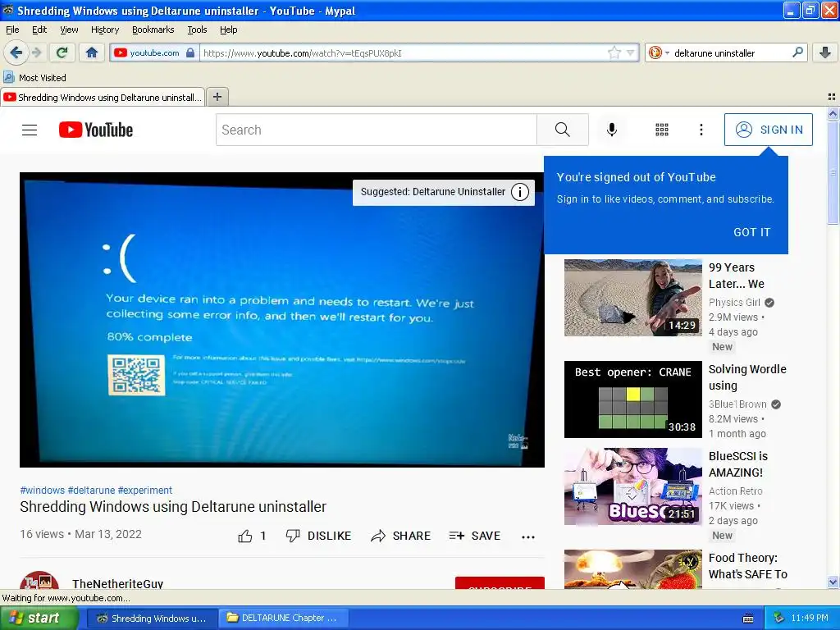Open the Food Theory video thumbnail
Screen dimensions: 840x630
click(x=632, y=569)
